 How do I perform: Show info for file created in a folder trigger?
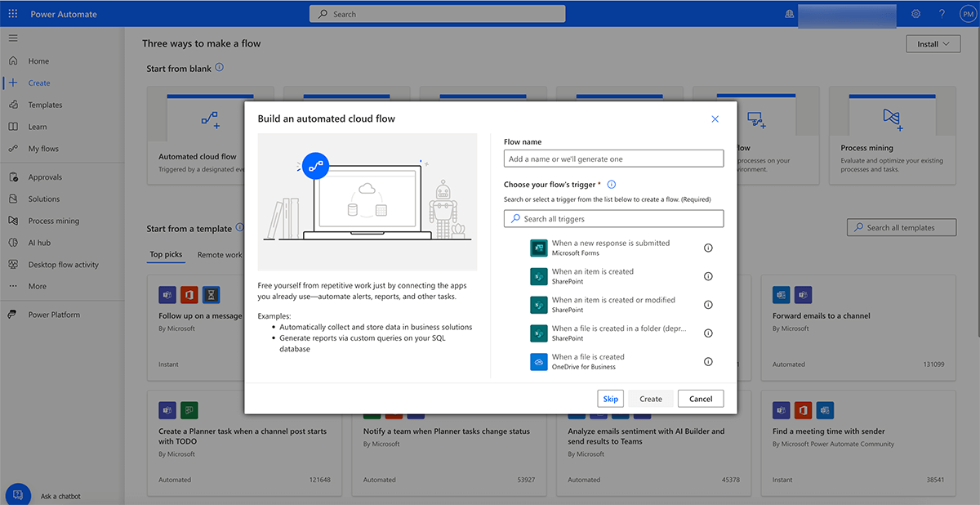coord(708,333)
